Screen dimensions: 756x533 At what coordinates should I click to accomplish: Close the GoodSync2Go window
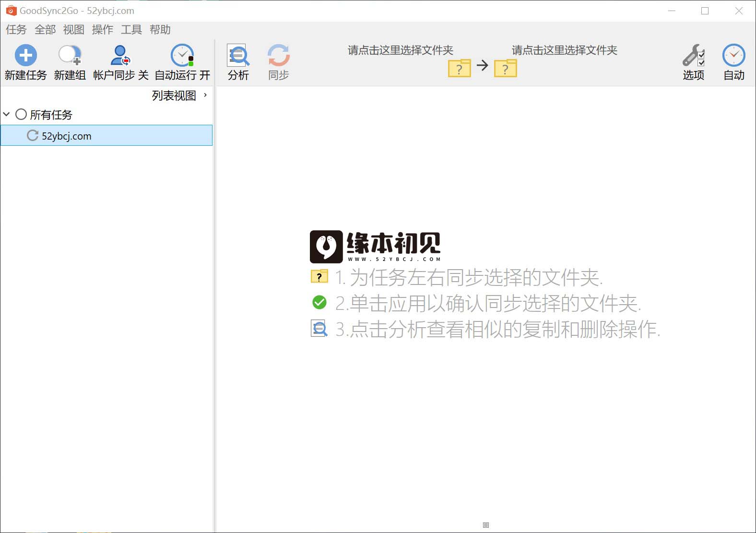pyautogui.click(x=739, y=11)
